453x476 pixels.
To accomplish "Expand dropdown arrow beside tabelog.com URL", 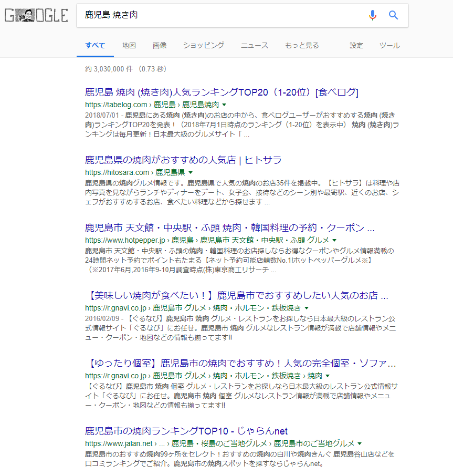I will click(x=224, y=105).
